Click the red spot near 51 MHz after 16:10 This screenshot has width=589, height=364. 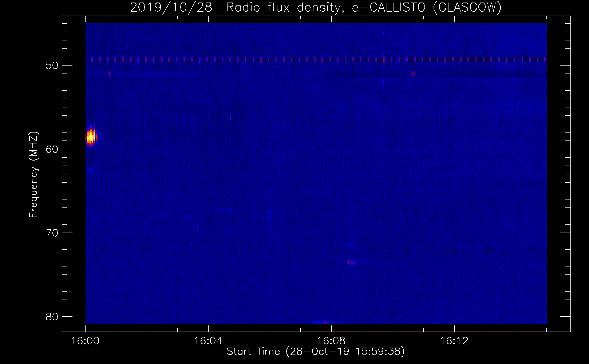pos(413,73)
